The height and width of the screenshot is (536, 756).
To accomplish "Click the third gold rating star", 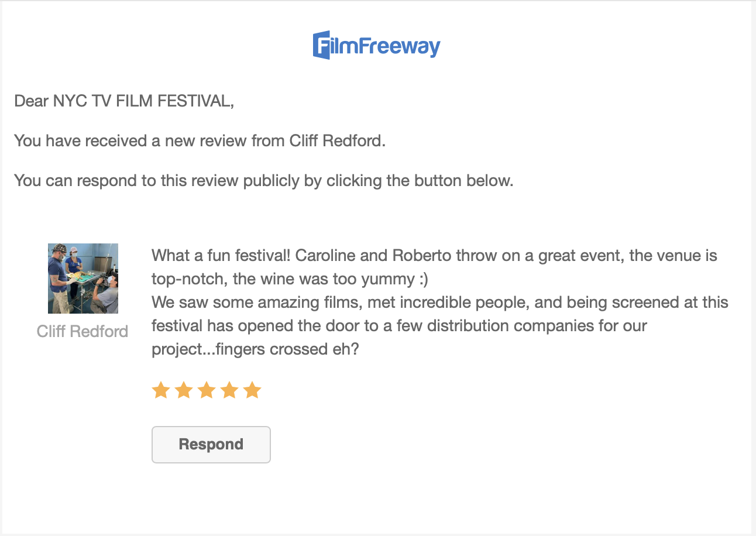I will (x=206, y=390).
